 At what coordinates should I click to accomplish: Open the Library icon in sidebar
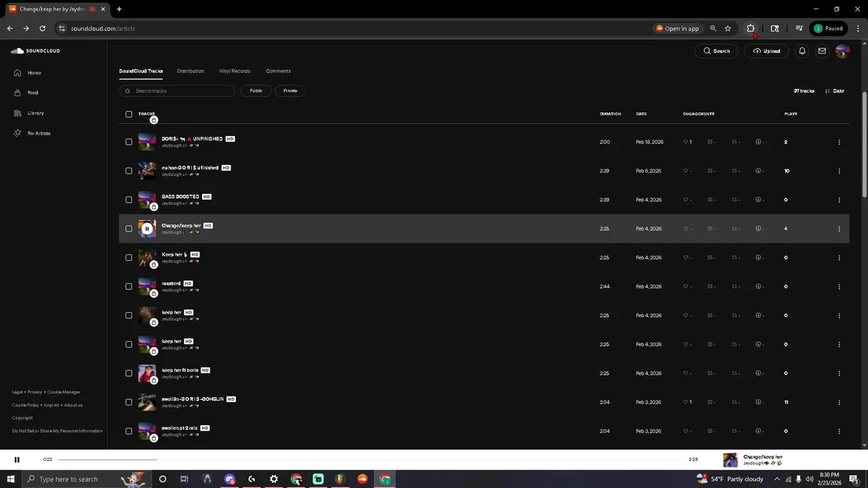(x=18, y=113)
